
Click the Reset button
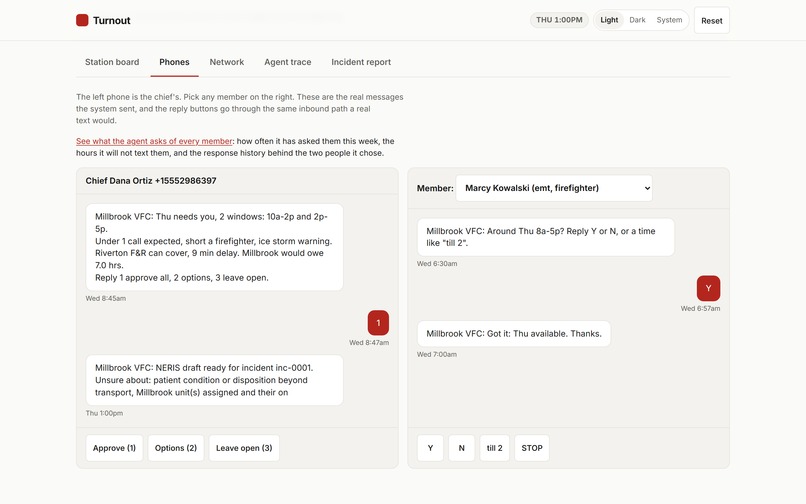(x=711, y=21)
